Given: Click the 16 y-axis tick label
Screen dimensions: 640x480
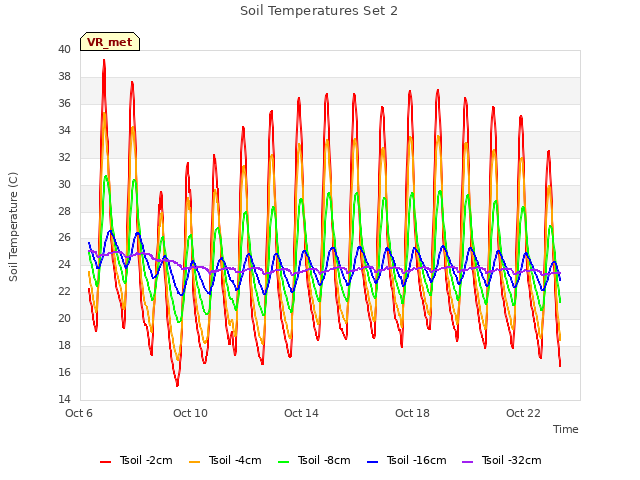Looking at the screenshot, I should point(64,372).
